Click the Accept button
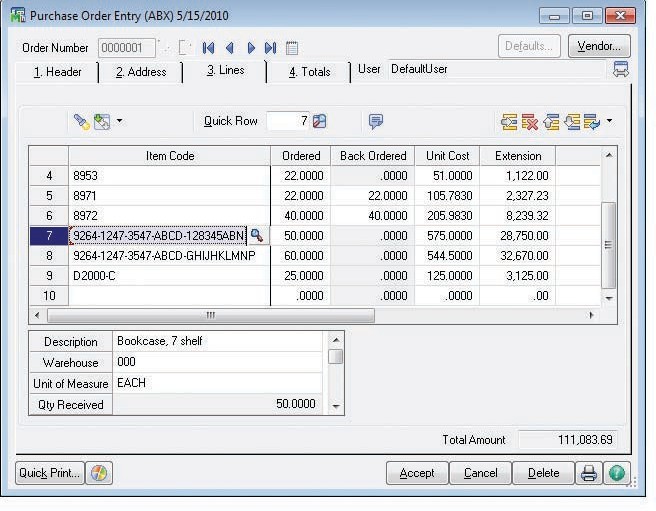656x511 pixels. (417, 473)
